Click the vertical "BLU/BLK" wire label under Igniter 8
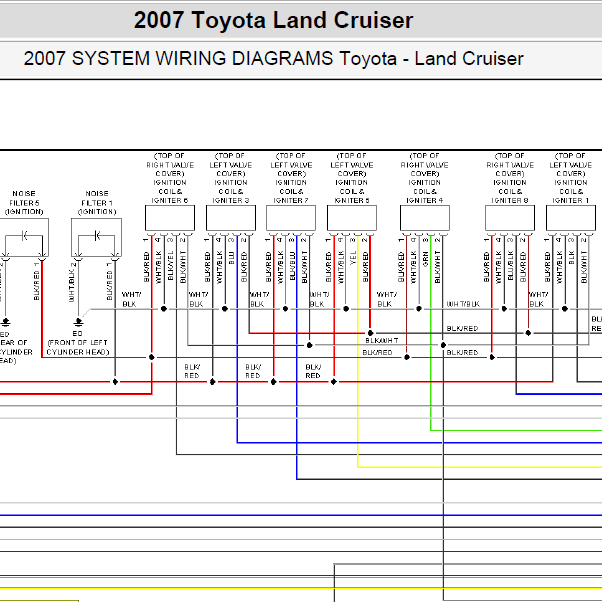Screen dimensions: 602x602 pyautogui.click(x=510, y=266)
